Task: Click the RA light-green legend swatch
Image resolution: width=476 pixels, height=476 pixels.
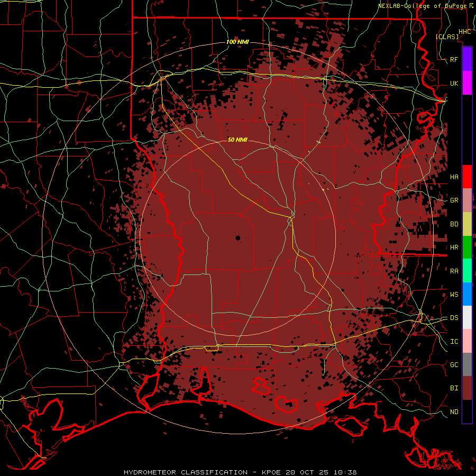Action: coord(467,271)
